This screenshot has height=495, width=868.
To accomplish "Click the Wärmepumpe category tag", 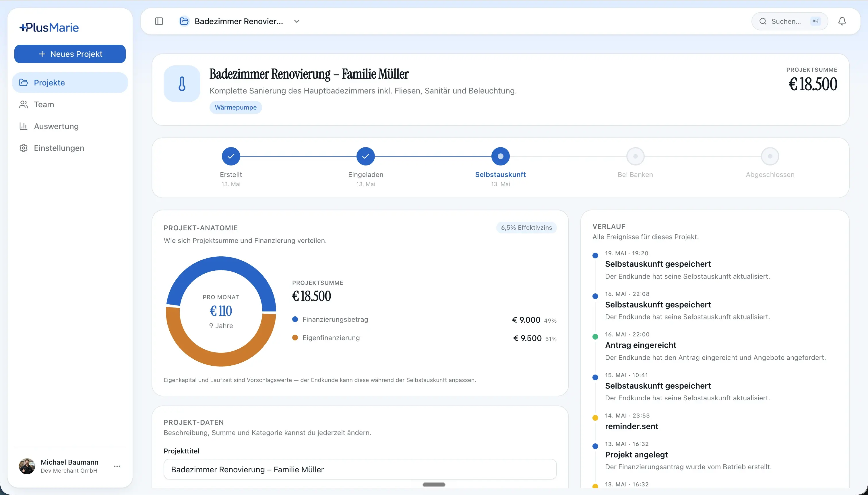I will (x=235, y=108).
